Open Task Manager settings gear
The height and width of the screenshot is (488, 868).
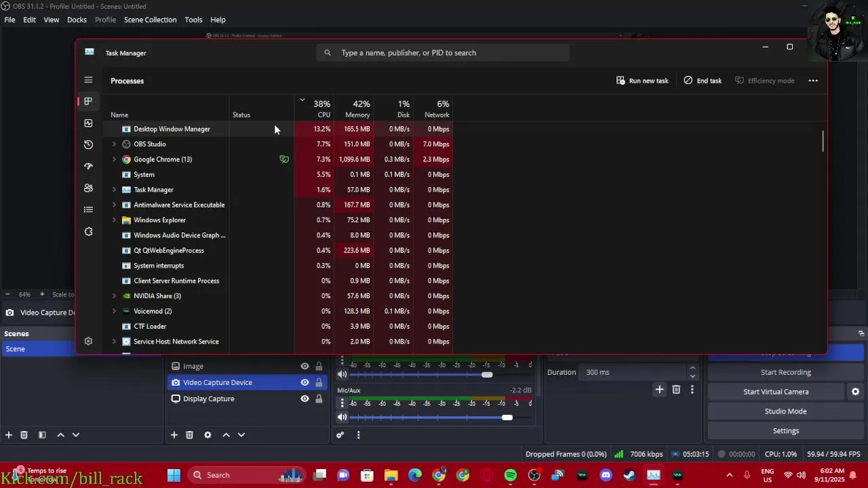[88, 342]
